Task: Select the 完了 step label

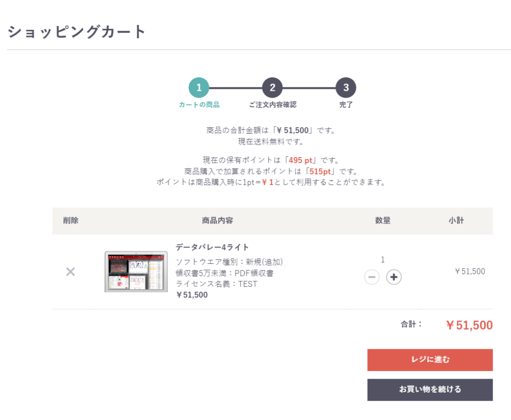Action: coord(346,105)
